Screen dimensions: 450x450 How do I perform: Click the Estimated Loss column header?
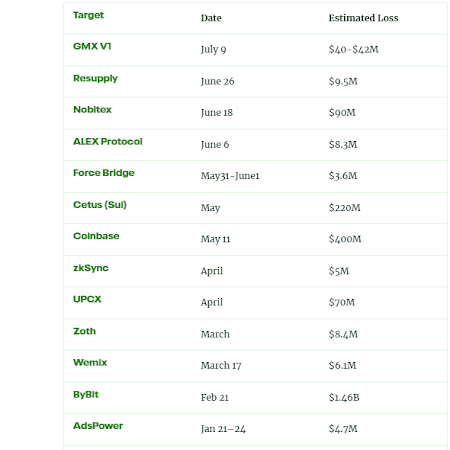coord(363,18)
